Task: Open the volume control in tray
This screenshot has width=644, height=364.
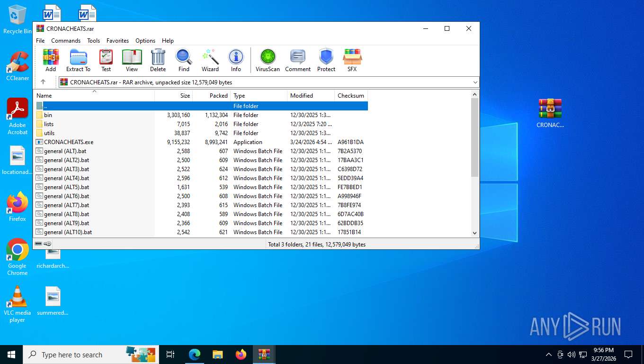Action: tap(571, 355)
